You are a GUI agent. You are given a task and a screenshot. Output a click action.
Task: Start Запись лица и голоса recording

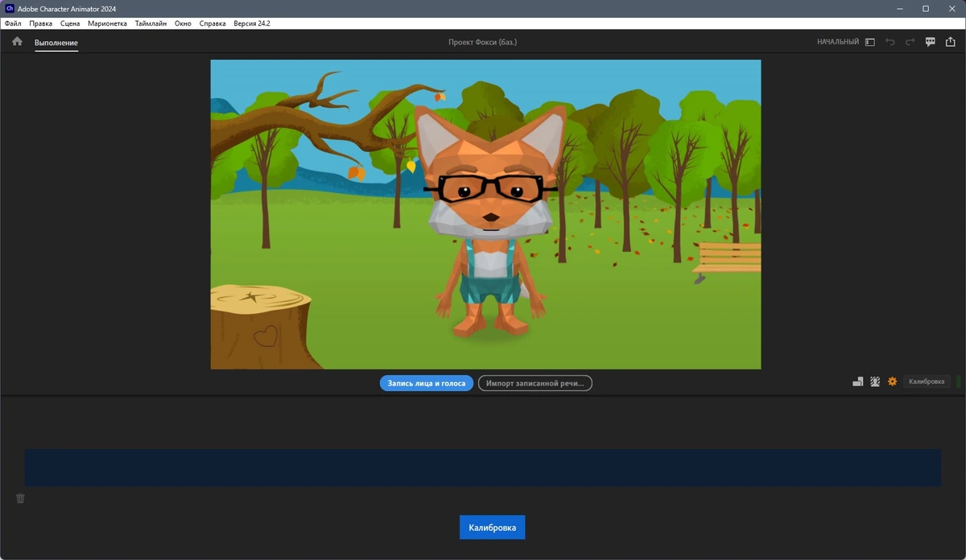pos(427,383)
